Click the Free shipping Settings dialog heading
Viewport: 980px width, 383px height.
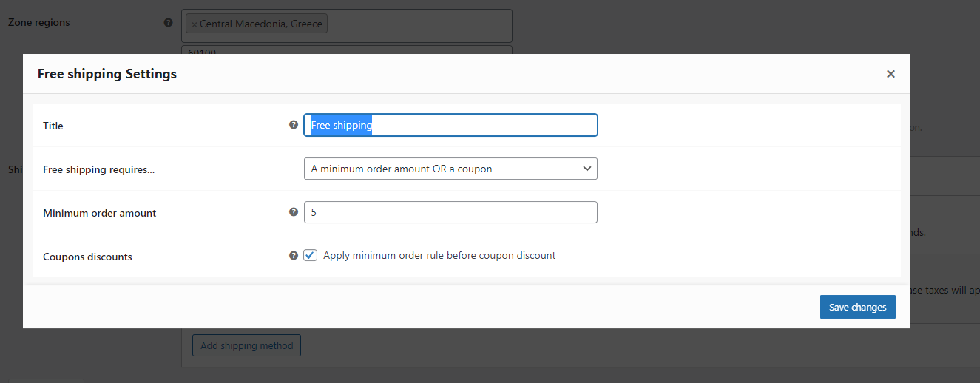pyautogui.click(x=107, y=74)
